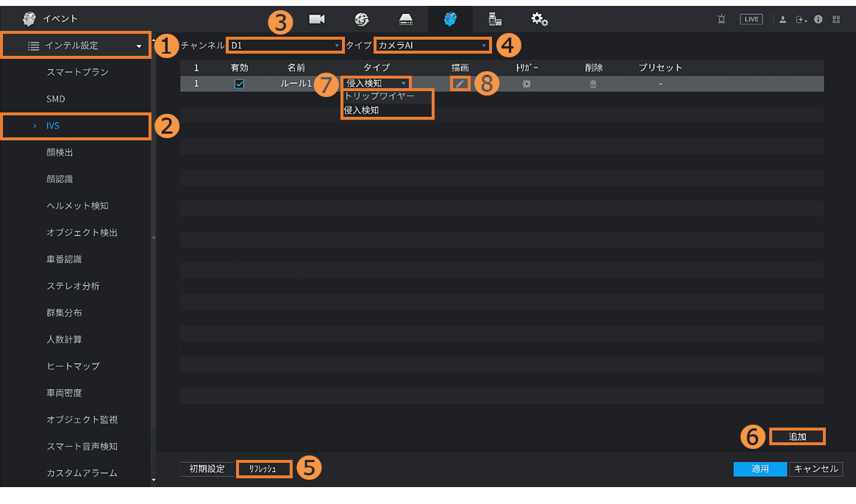Open the camera settings icon in top bar
Image resolution: width=856 pixels, height=504 pixels.
pos(316,19)
